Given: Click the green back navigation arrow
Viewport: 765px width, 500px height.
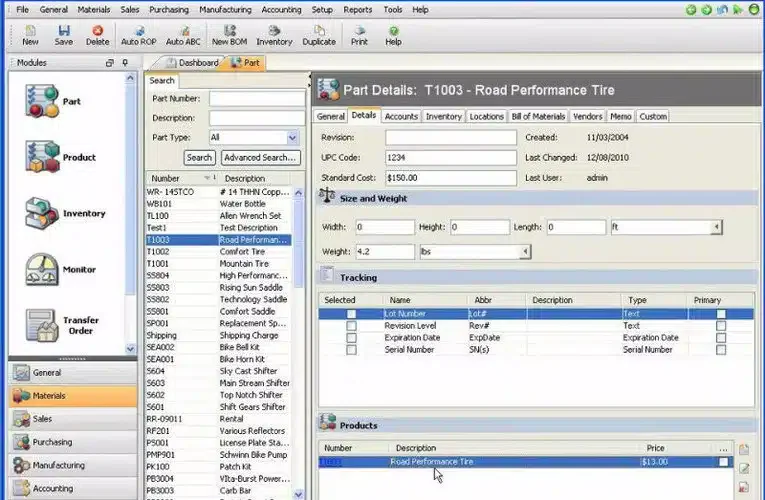Looking at the screenshot, I should click(x=691, y=10).
